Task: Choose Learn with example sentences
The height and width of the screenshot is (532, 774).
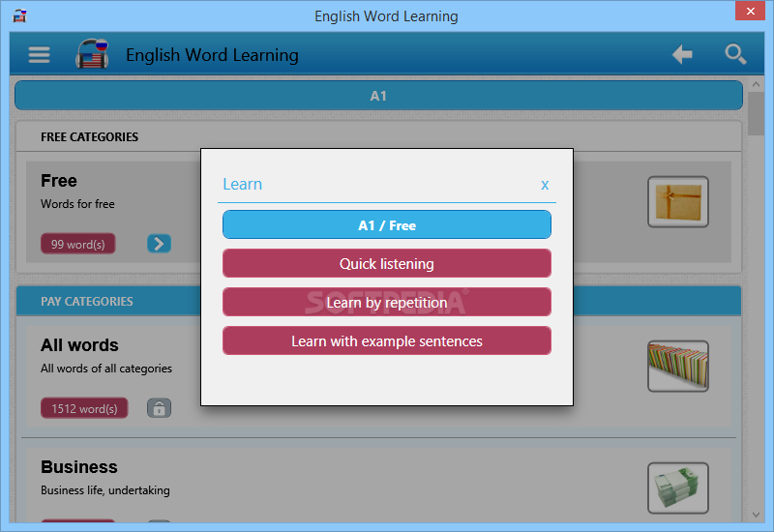Action: (386, 341)
